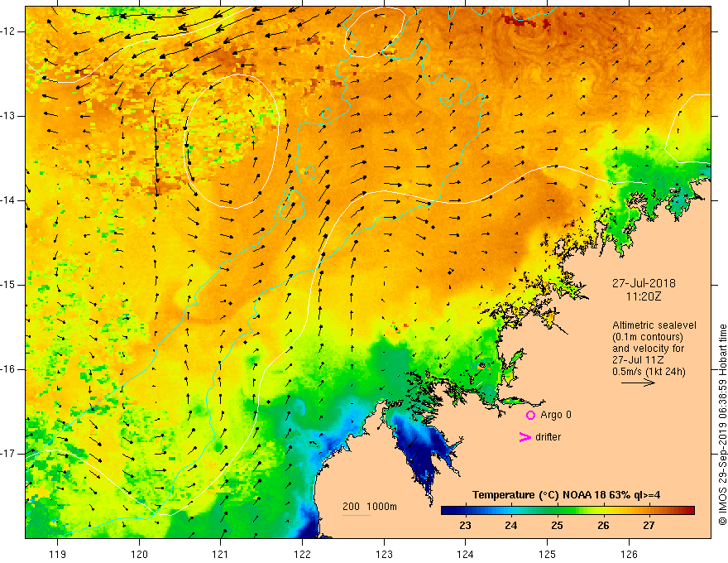
Task: Click color bar tick label 25
Action: point(557,526)
